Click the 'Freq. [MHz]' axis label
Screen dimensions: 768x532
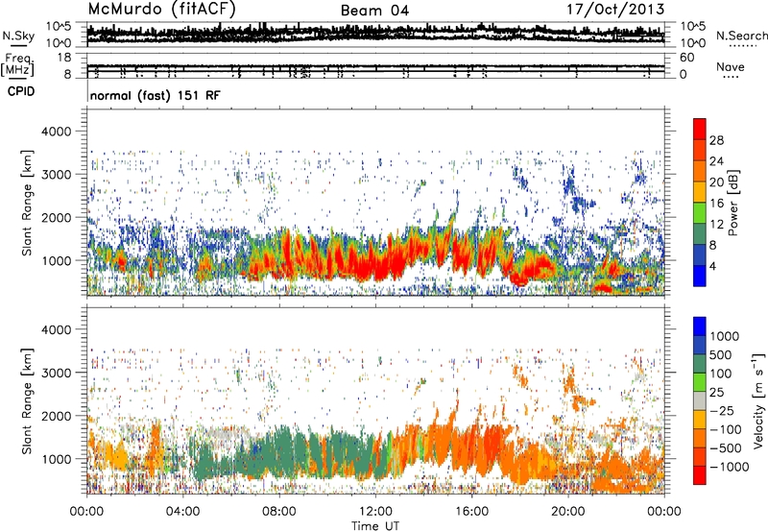click(x=18, y=64)
